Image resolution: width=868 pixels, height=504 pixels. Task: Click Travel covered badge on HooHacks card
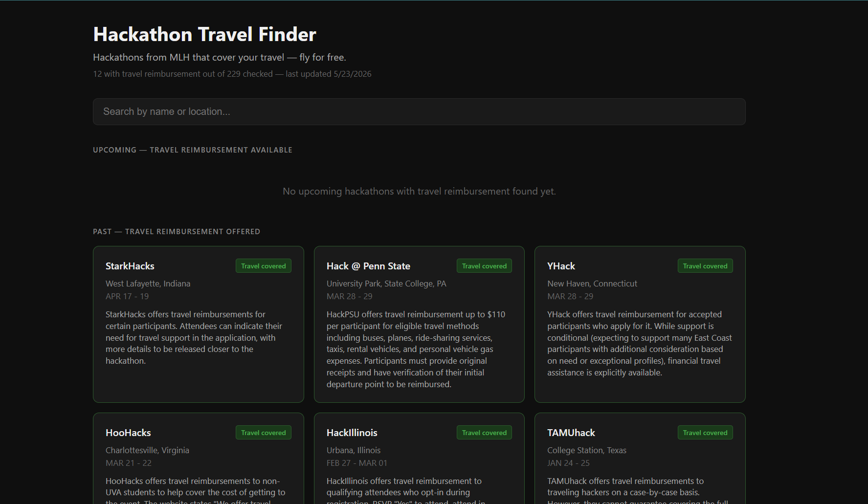263,433
